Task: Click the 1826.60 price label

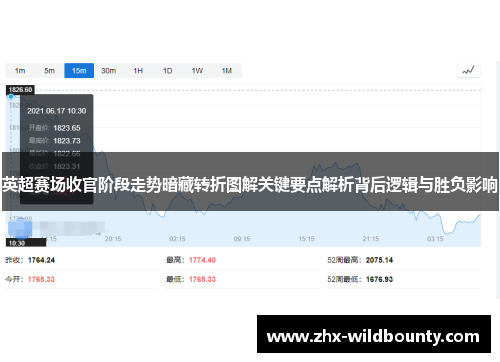Action: pos(20,90)
